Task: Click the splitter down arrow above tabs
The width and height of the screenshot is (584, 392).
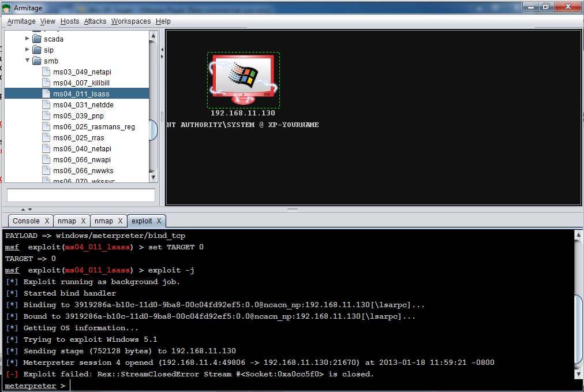Action: click(30, 210)
